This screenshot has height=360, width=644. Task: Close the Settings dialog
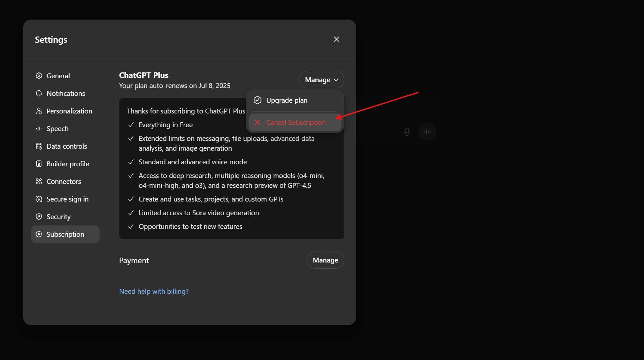pos(336,39)
